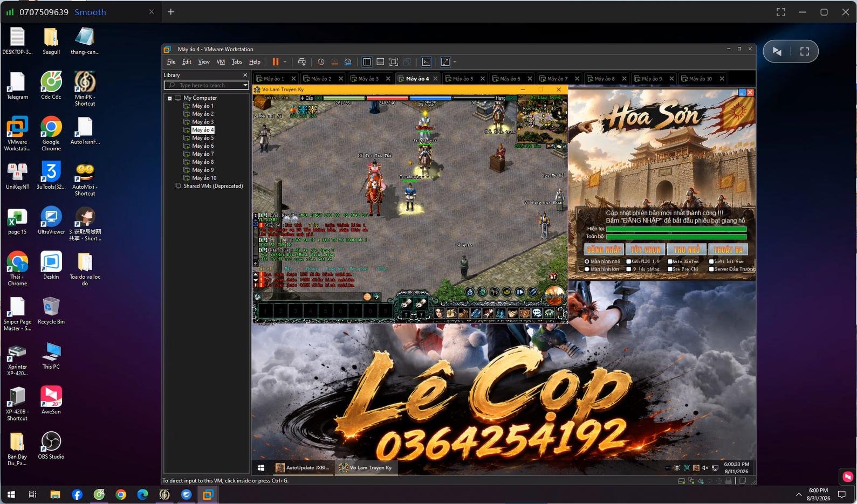Image resolution: width=857 pixels, height=504 pixels.
Task: Click Send Ctrl+Alt+Del toolbar icon
Action: pos(302,62)
